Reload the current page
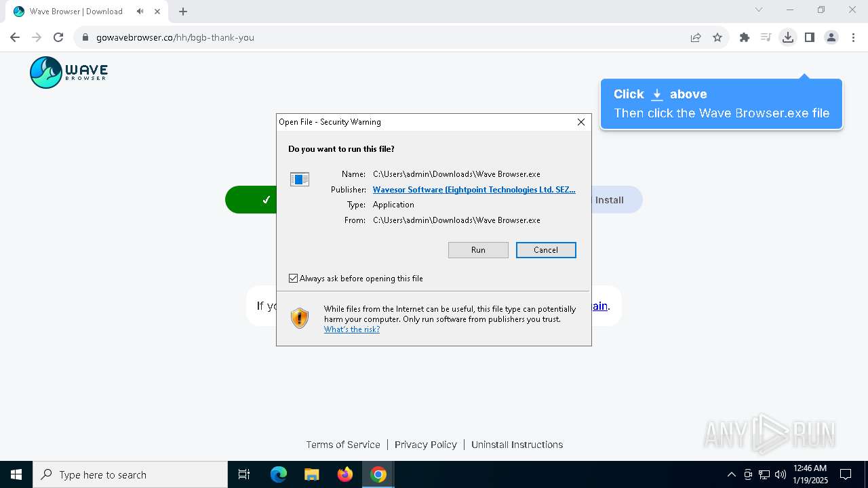The height and width of the screenshot is (488, 868). click(x=58, y=37)
